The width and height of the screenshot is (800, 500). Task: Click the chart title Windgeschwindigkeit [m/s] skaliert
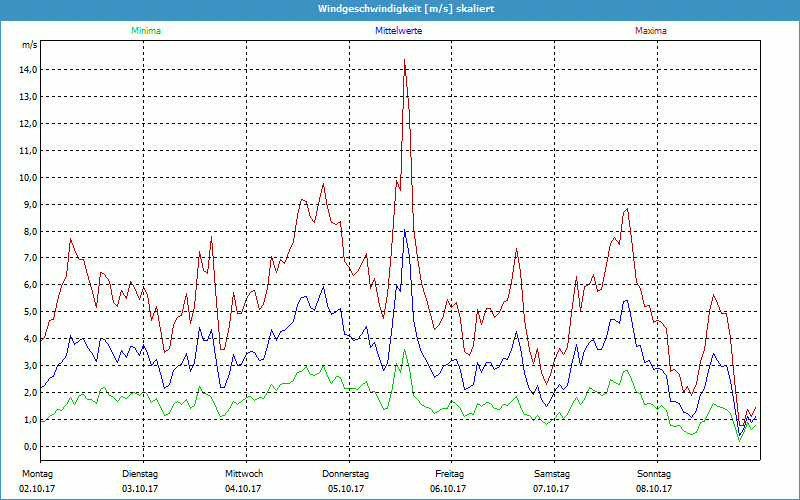coord(406,9)
